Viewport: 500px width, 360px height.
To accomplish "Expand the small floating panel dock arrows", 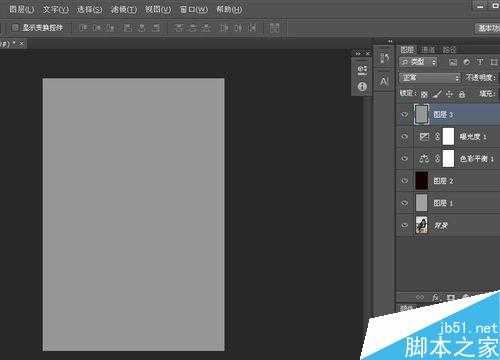I will [x=358, y=53].
